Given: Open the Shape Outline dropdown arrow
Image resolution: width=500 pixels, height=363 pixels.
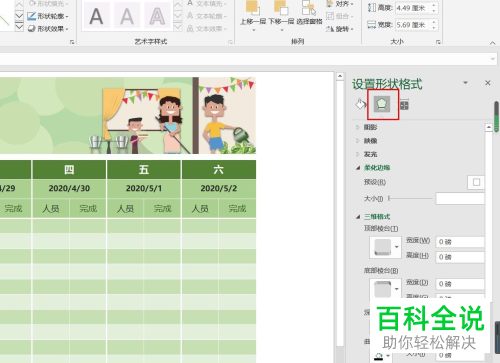Looking at the screenshot, I should pyautogui.click(x=67, y=16).
